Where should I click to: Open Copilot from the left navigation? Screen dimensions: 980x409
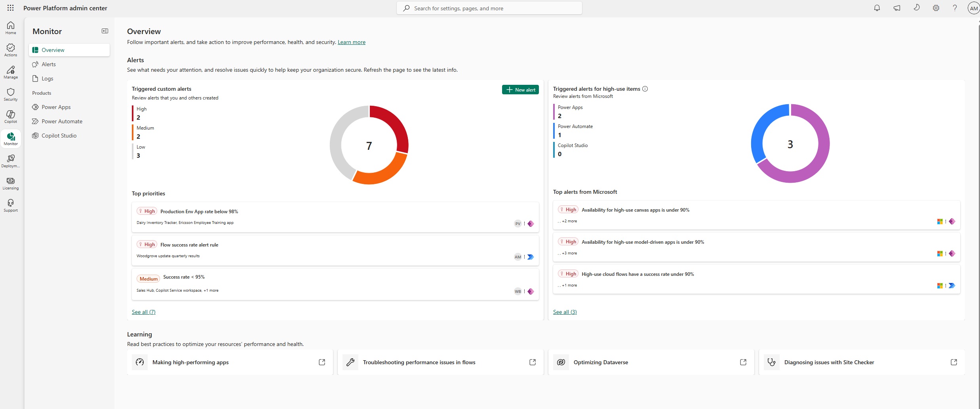coord(10,116)
